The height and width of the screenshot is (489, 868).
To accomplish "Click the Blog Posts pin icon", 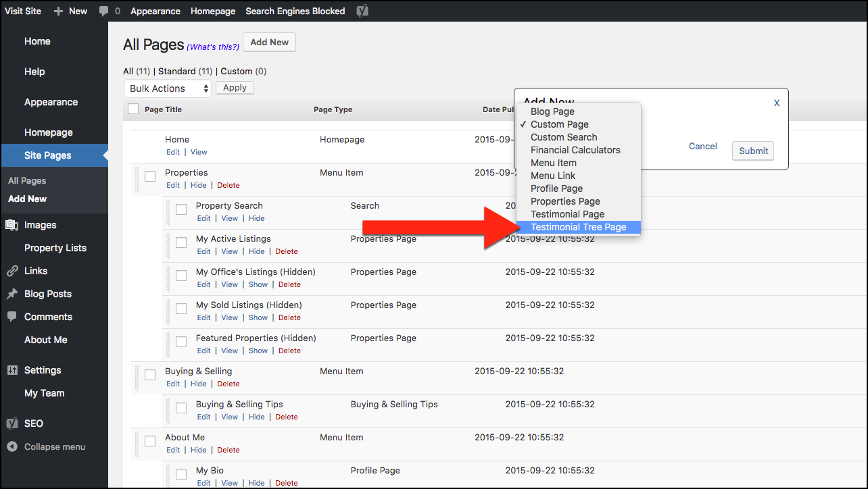I will 12,294.
